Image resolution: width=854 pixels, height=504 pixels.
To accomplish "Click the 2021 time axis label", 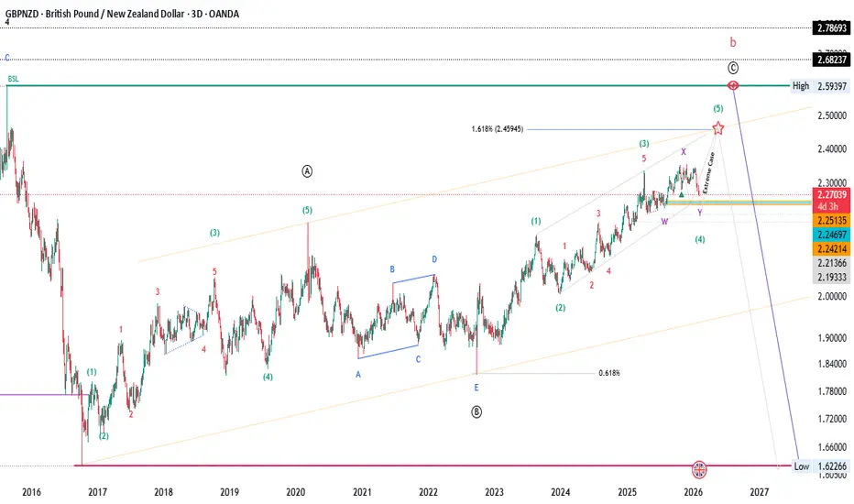I will (x=362, y=492).
